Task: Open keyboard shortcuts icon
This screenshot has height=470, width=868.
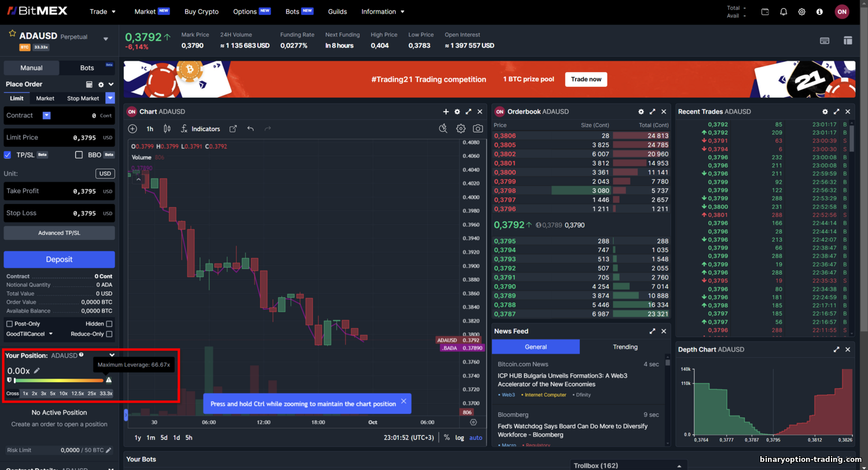Action: point(825,40)
